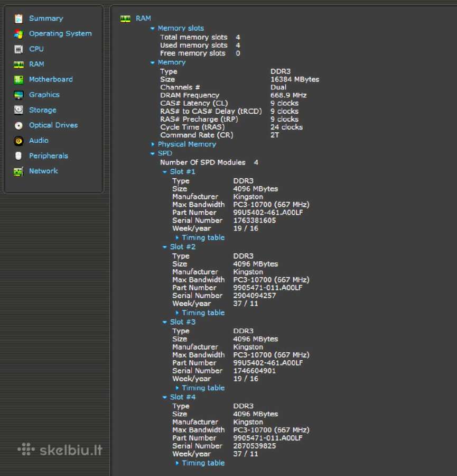457x476 pixels.
Task: Click the memory size value 16384 MBytes
Action: pyautogui.click(x=295, y=79)
